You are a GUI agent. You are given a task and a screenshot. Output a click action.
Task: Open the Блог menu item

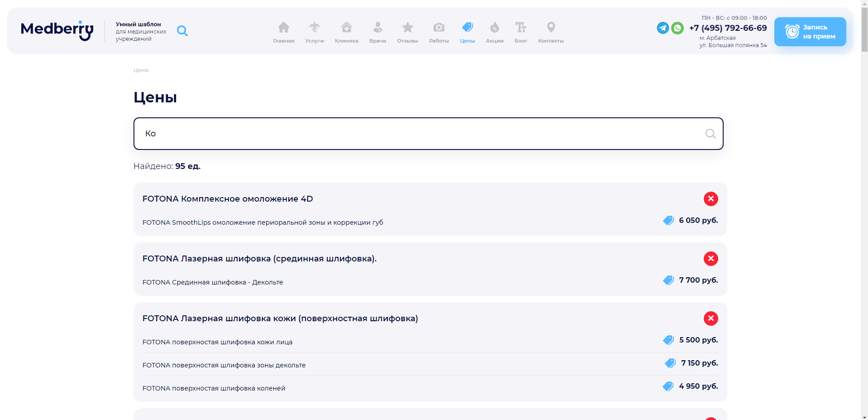click(520, 32)
